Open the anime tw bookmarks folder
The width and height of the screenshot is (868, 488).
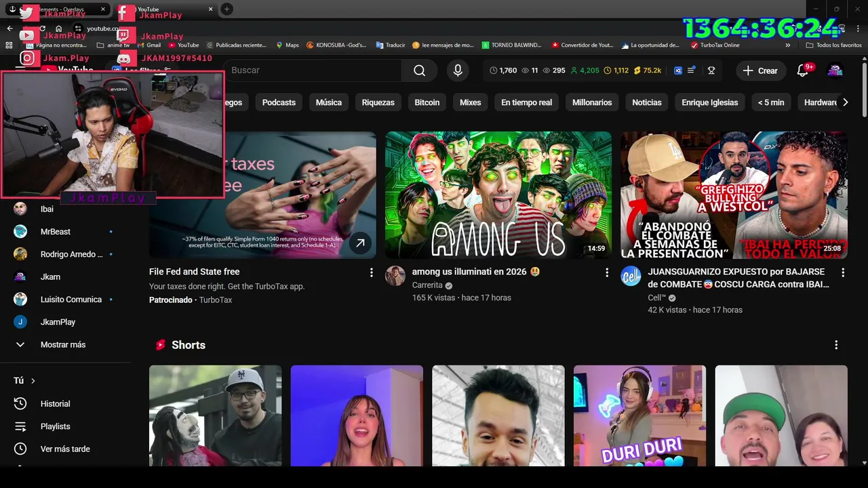point(113,45)
